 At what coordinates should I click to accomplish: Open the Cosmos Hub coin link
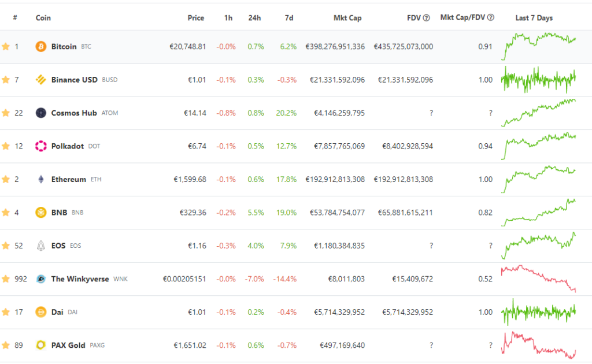click(74, 113)
